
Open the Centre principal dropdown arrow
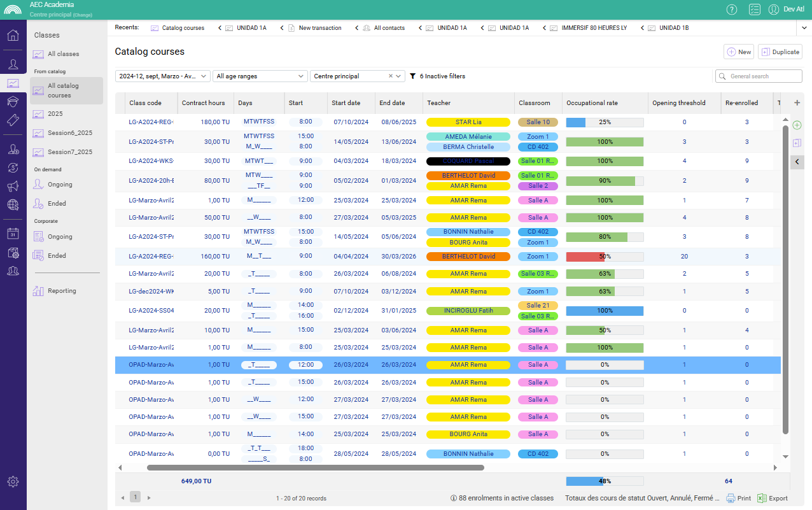[399, 76]
